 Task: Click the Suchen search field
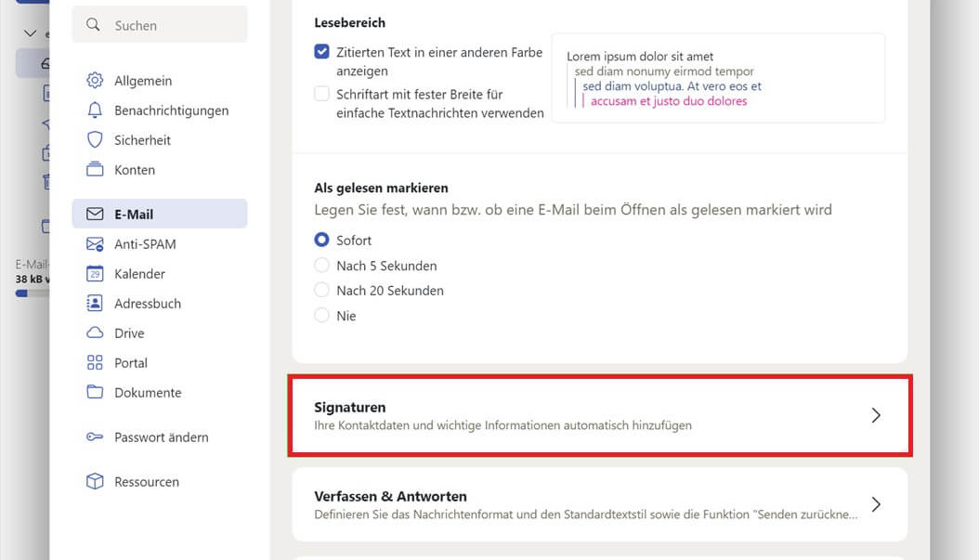click(x=160, y=25)
